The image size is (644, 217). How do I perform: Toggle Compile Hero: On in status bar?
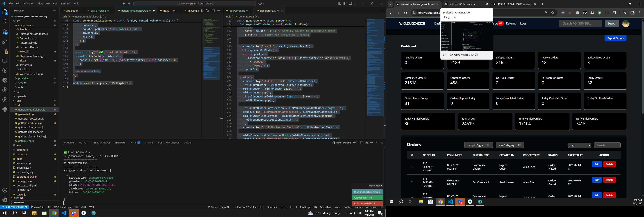point(219,207)
